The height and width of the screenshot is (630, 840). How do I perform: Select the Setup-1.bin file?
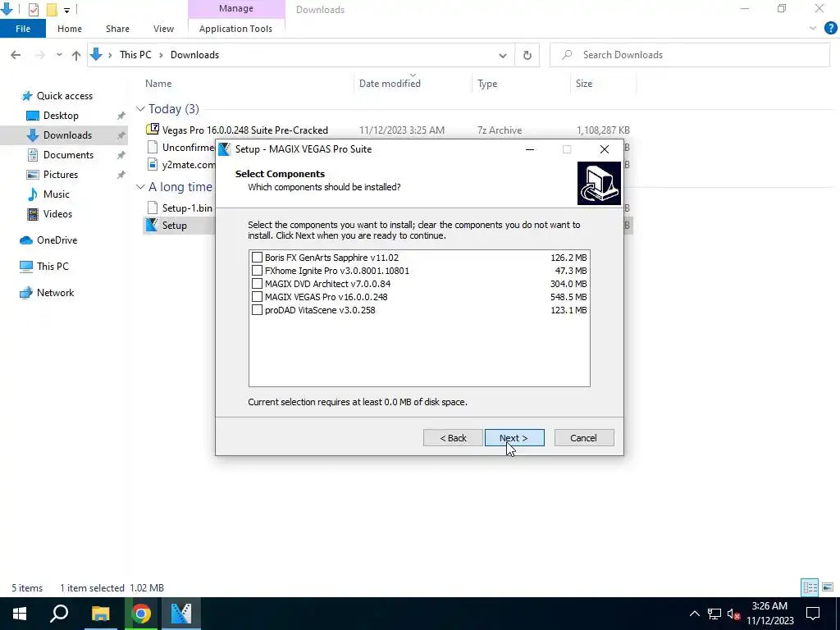coord(187,208)
